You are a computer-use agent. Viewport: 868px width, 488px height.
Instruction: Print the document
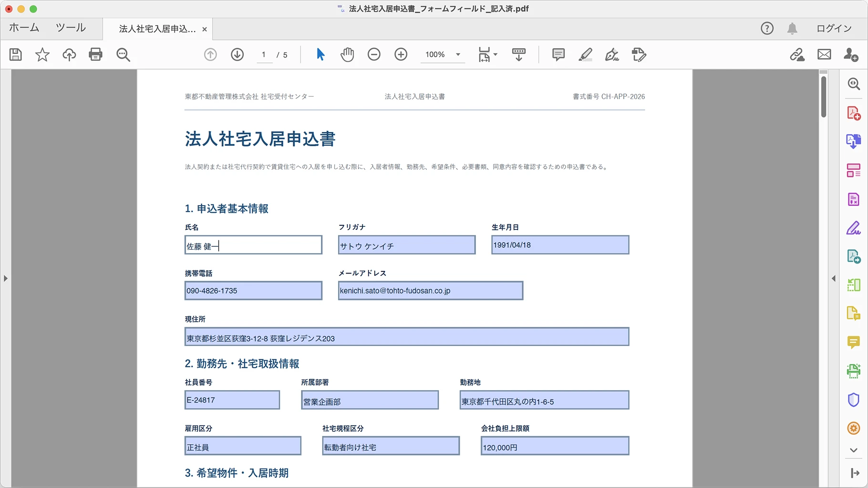96,55
